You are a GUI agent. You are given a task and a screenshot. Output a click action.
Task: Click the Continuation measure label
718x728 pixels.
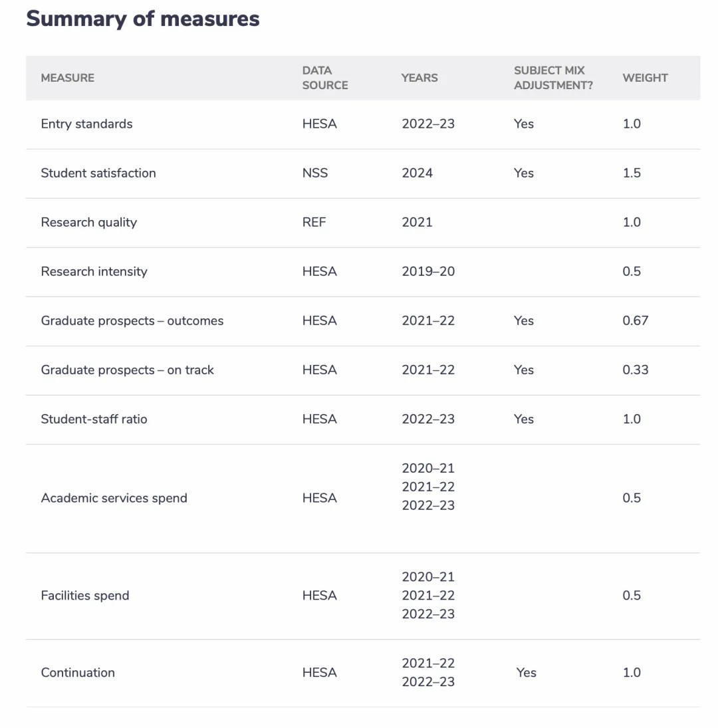tap(78, 673)
